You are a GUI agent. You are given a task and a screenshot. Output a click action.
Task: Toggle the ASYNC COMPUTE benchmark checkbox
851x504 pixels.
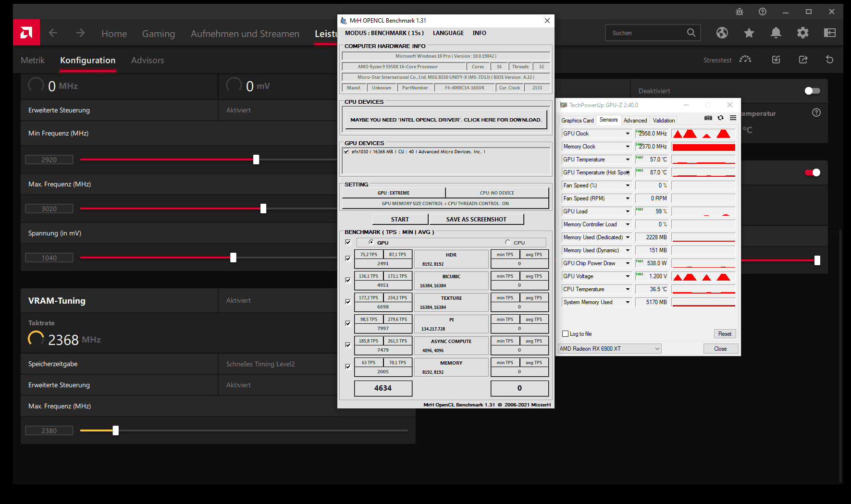pyautogui.click(x=348, y=345)
